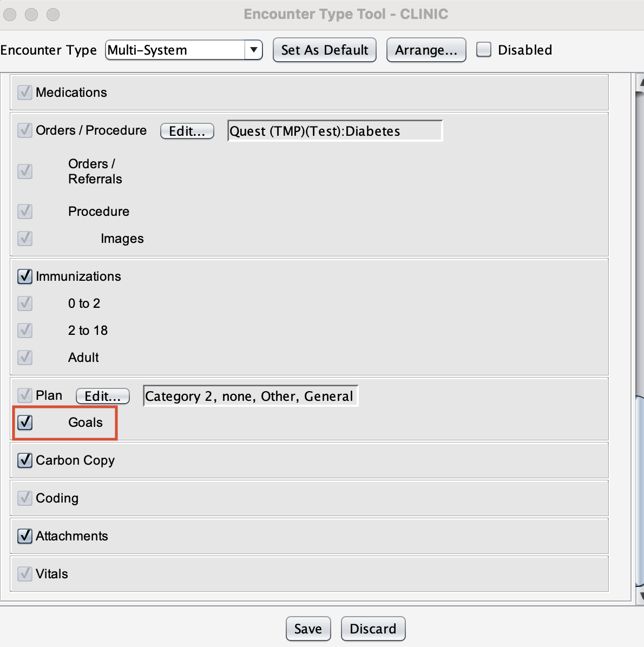The image size is (644, 647).
Task: Click the Medications checkbox
Action: click(x=25, y=93)
